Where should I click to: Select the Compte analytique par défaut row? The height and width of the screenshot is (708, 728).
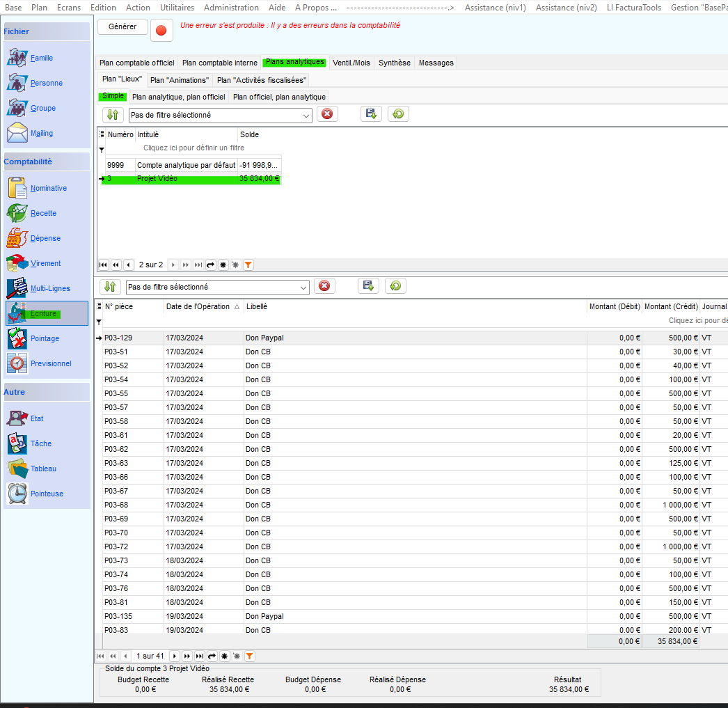point(186,165)
